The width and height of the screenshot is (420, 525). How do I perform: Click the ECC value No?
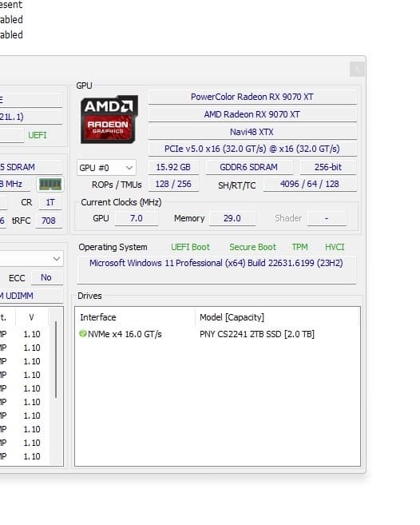coord(46,277)
